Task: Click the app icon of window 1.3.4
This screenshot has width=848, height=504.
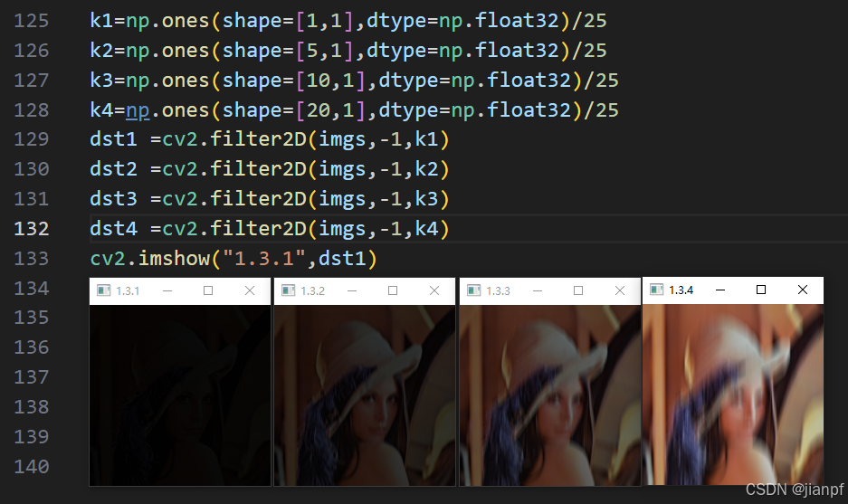Action: [x=656, y=290]
